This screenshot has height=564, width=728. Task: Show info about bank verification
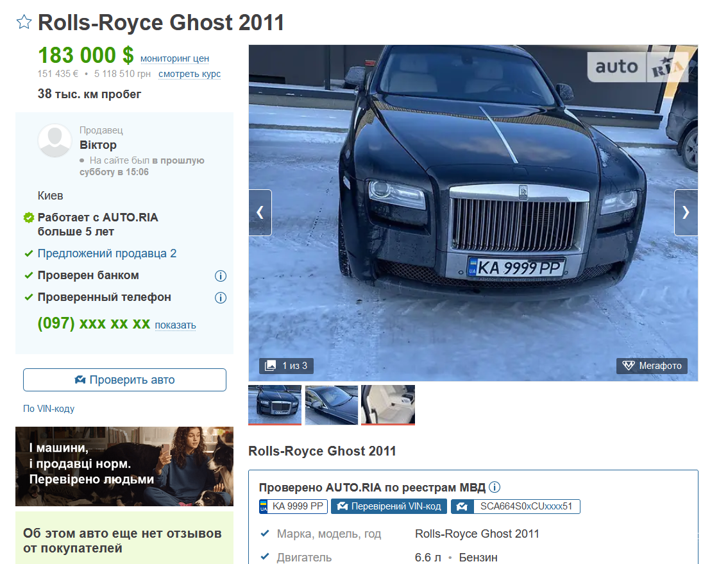[221, 276]
